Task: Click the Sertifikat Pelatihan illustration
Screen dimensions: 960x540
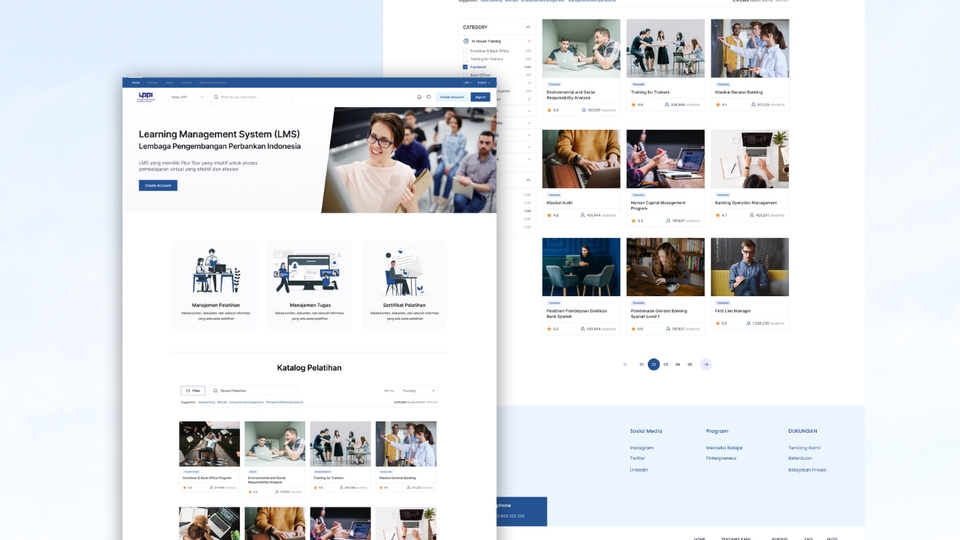Action: 404,273
